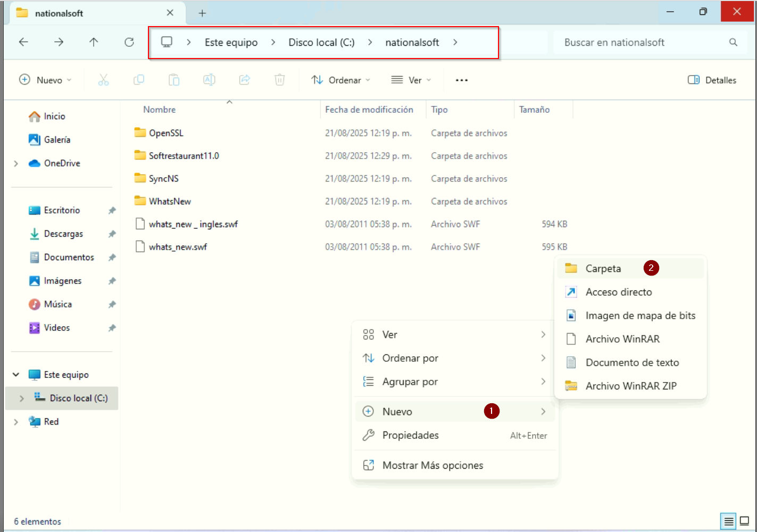Select the WhatsNew folder icon
This screenshot has width=757, height=532.
[140, 201]
